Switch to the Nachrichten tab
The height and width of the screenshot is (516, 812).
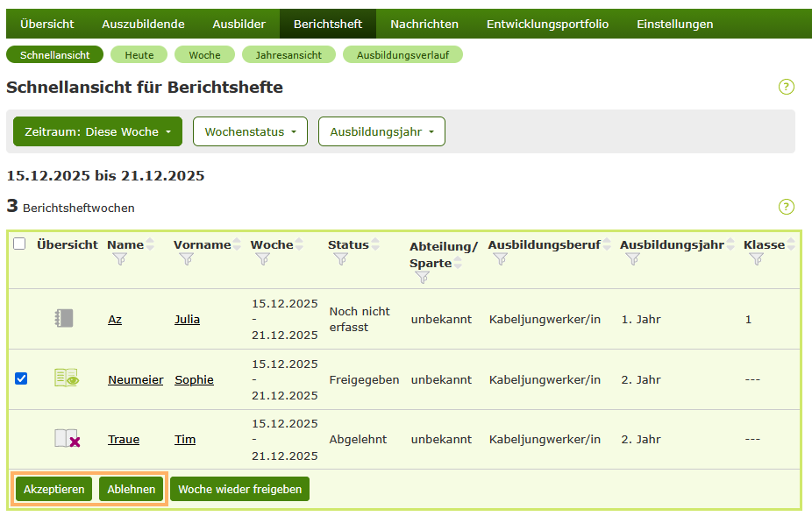point(424,24)
